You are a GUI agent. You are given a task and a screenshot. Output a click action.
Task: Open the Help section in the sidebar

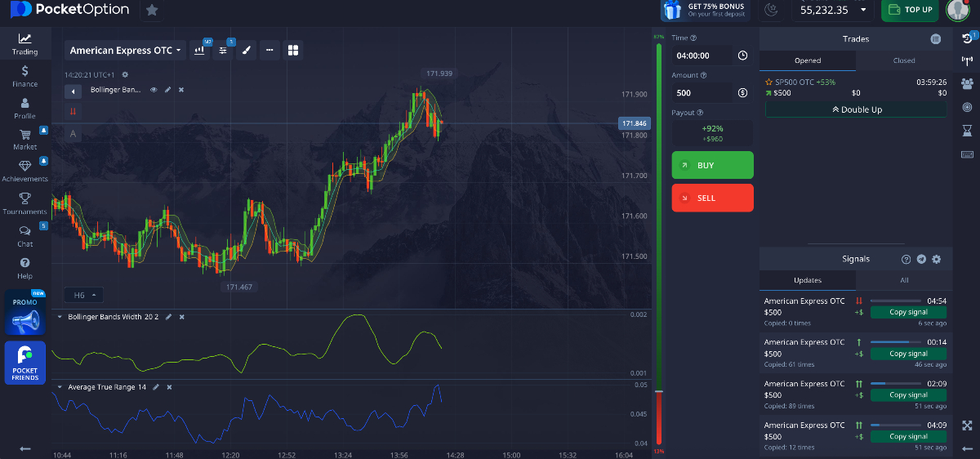tap(24, 268)
